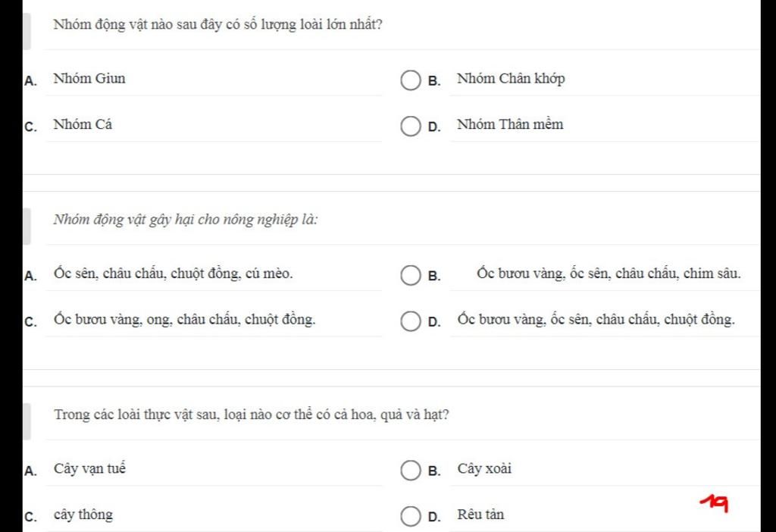
Task: Select radio button for answer 'Nhóm Thân mềm'
Action: (410, 127)
